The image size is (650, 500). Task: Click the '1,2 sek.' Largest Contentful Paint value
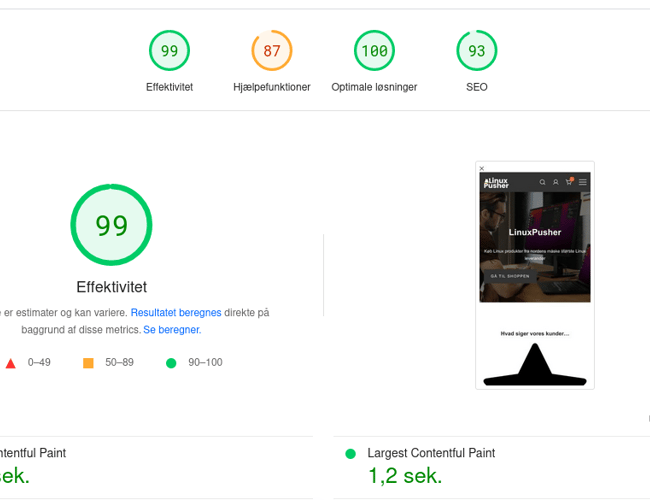pos(405,476)
